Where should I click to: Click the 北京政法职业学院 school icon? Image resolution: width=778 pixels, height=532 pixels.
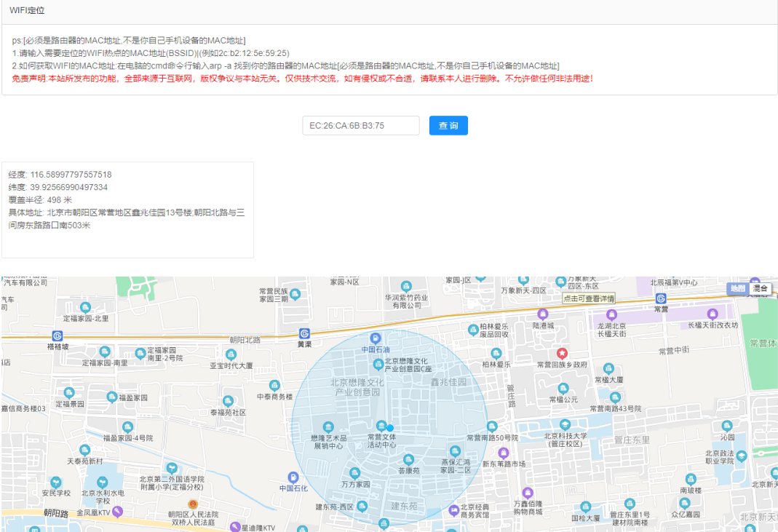(x=742, y=456)
